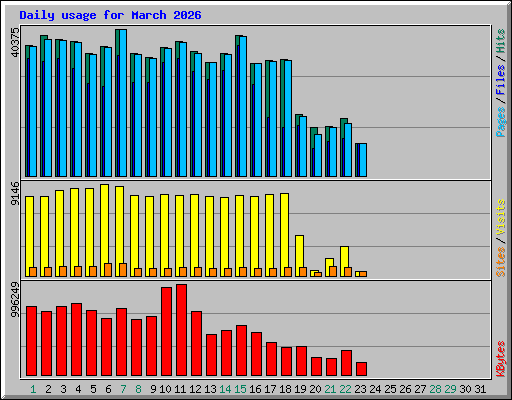Click the 'Sites' legend label

click(x=501, y=262)
